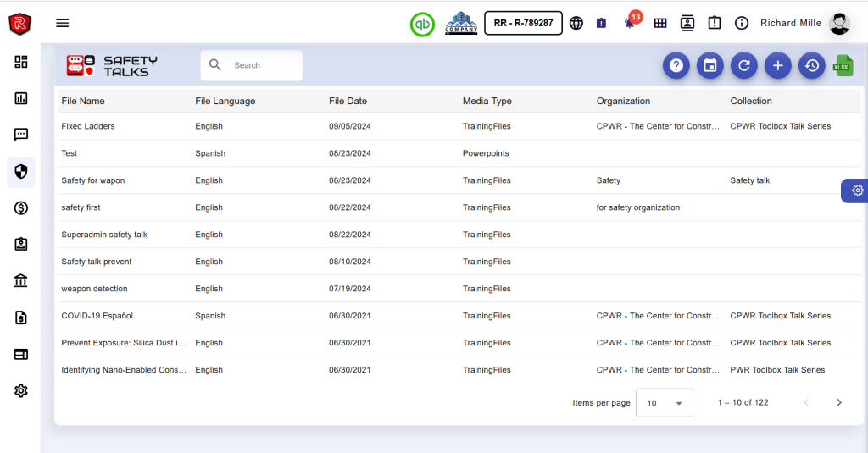868x453 pixels.
Task: Open the shield Safety icon in sidebar
Action: coord(21,172)
